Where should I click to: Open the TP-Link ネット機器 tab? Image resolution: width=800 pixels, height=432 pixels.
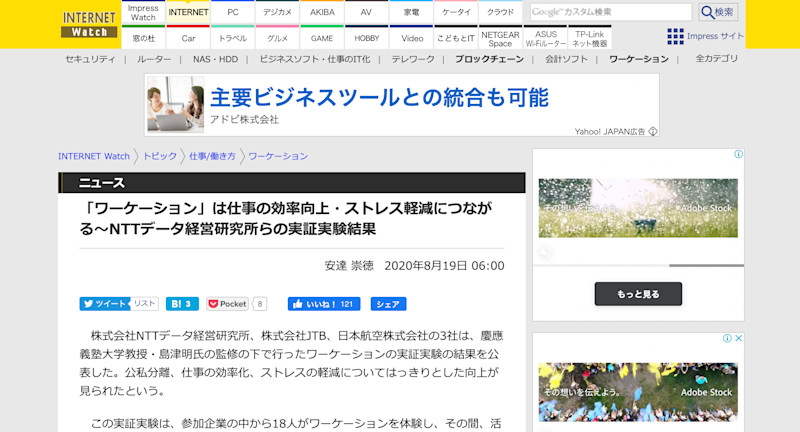pyautogui.click(x=590, y=38)
